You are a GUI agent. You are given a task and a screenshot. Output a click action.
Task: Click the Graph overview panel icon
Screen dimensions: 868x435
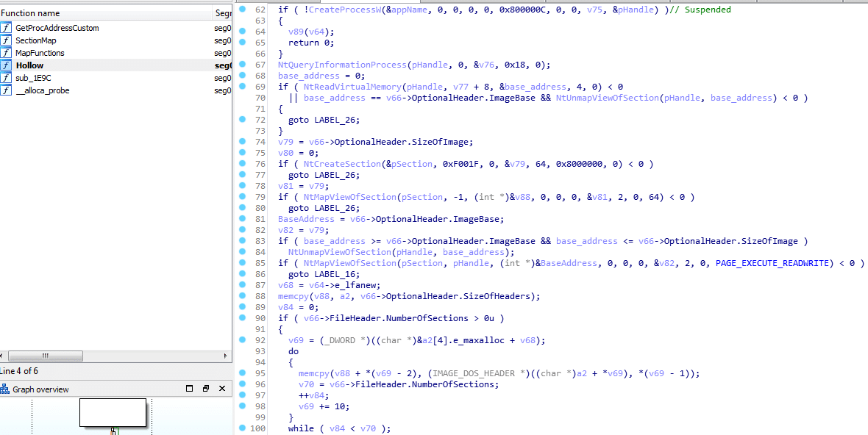(x=5, y=389)
